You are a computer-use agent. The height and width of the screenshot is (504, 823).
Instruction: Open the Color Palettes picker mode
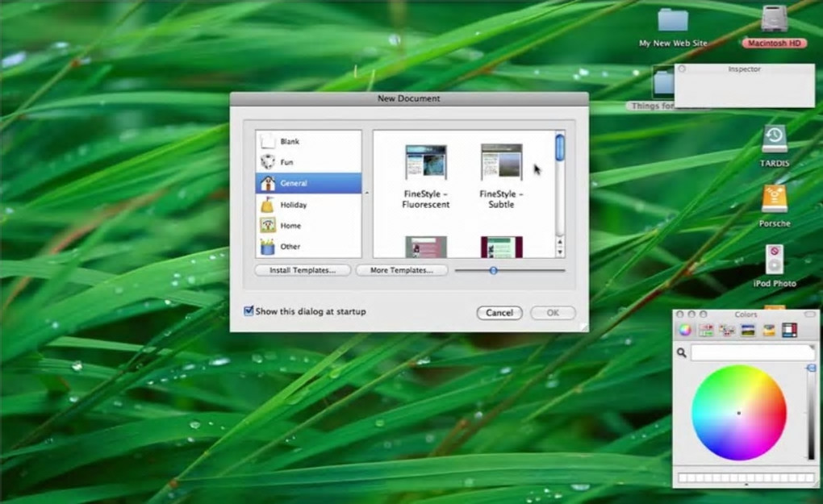(x=727, y=330)
